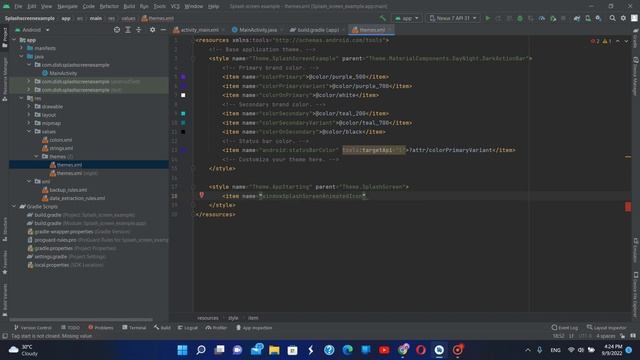The width and height of the screenshot is (640, 360).
Task: Click Expand All icon in Project panel
Action: [x=128, y=30]
